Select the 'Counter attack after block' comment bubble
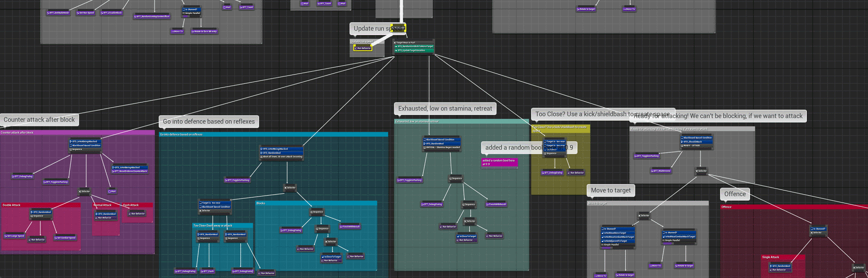Screen dimensions: 868x278 pos(39,120)
